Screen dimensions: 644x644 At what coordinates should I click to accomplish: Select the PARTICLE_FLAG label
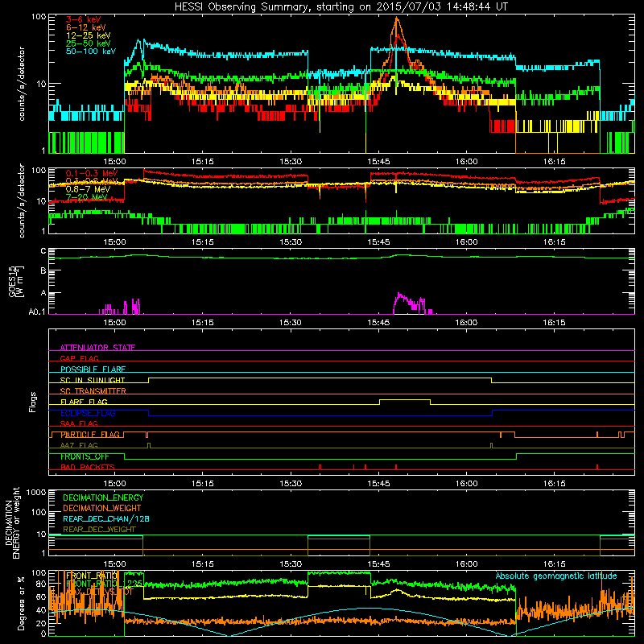click(x=90, y=435)
